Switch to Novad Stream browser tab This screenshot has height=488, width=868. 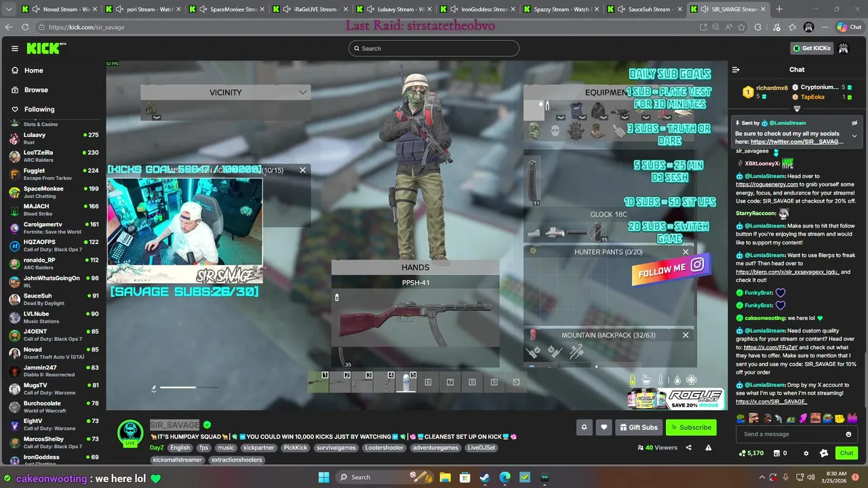pyautogui.click(x=60, y=9)
